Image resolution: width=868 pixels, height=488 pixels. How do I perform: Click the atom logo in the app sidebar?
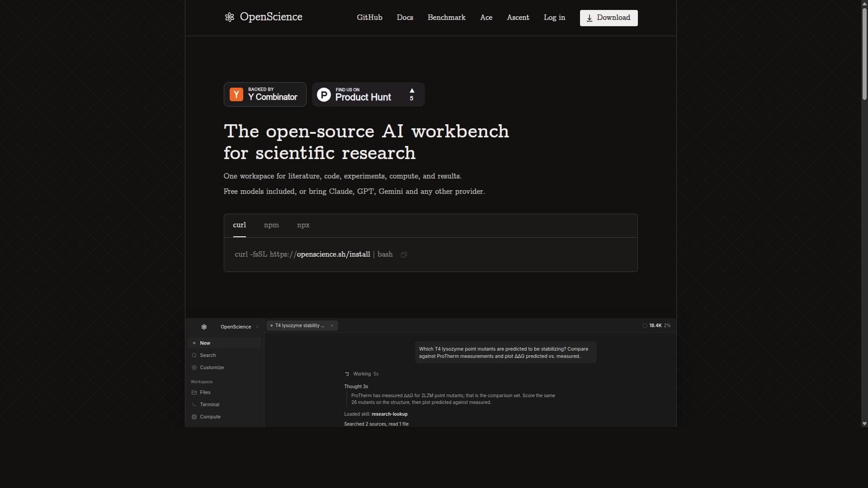[x=204, y=327]
